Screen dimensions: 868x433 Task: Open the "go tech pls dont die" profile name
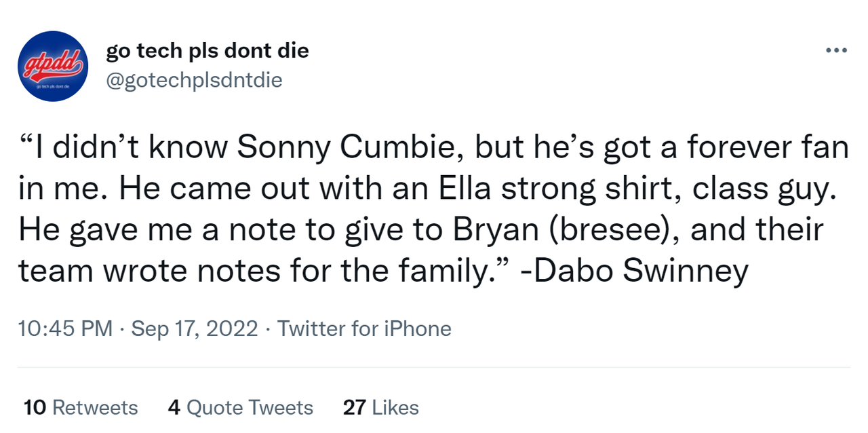point(207,51)
